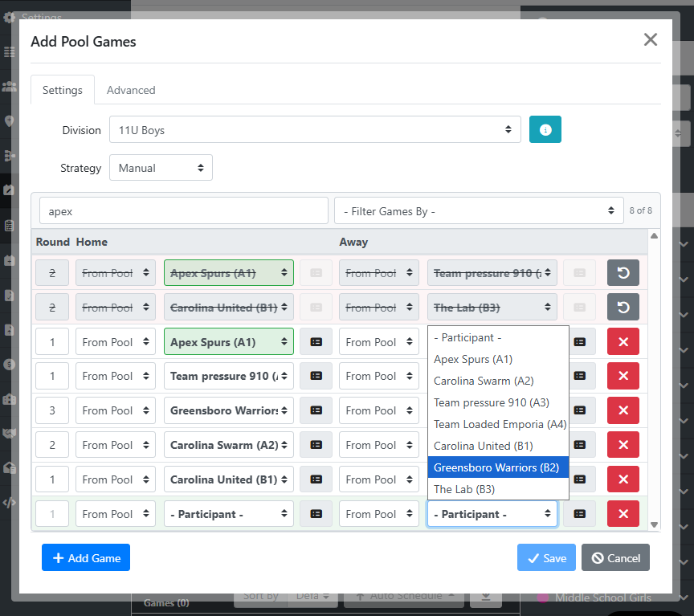Click the Add Game button
Image resolution: width=694 pixels, height=616 pixels.
[86, 557]
